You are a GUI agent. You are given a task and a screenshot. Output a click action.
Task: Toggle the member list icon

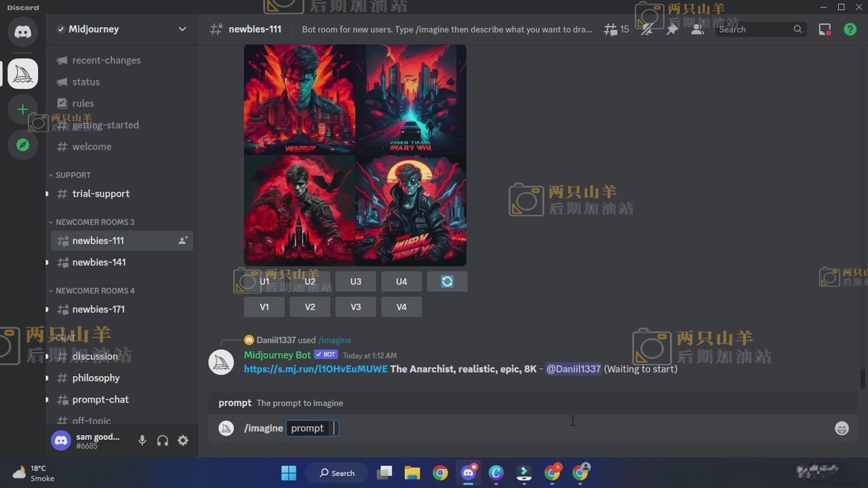pyautogui.click(x=697, y=29)
